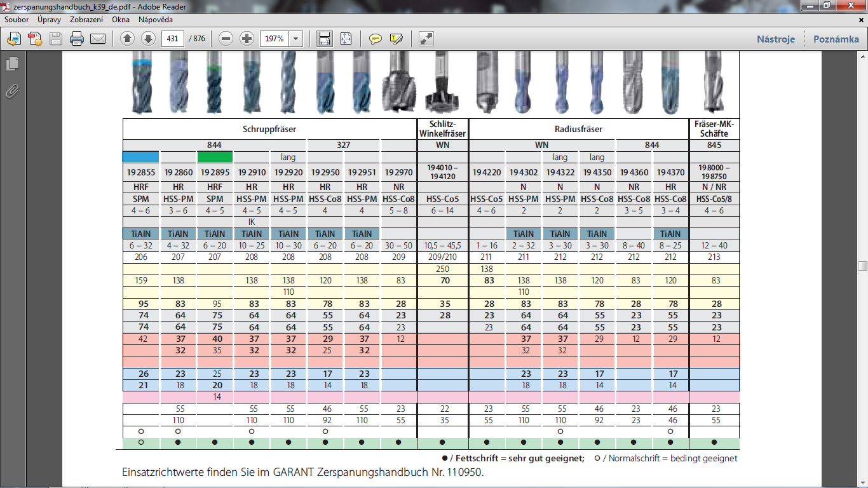The image size is (868, 488).
Task: Open the Zobrazení menu
Action: point(86,20)
